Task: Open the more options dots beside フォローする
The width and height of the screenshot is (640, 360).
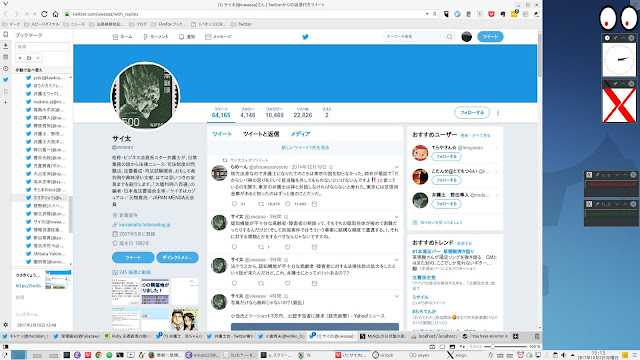Action: coord(498,113)
